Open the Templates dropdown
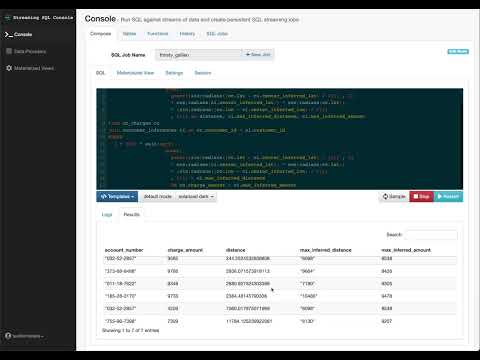 tap(117, 196)
